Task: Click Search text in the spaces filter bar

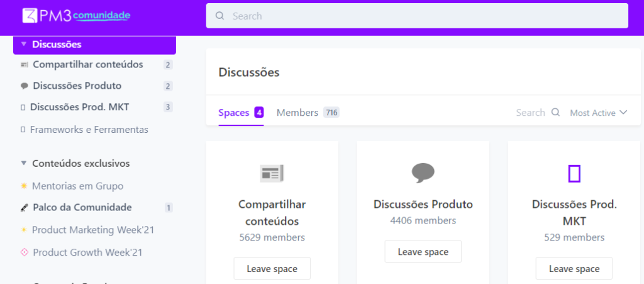Action: pos(531,113)
